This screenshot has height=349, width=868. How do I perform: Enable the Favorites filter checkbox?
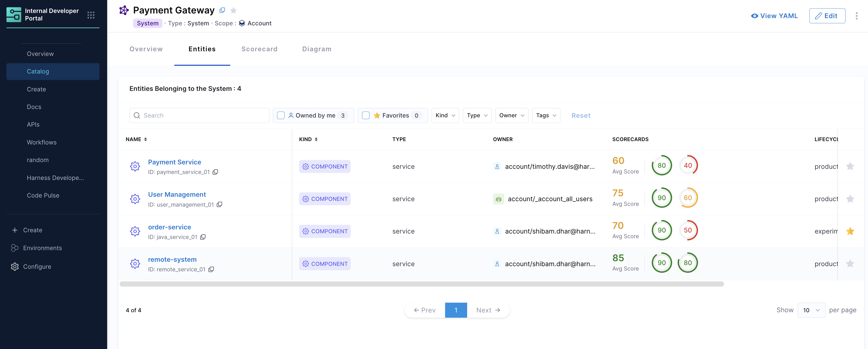(x=366, y=115)
